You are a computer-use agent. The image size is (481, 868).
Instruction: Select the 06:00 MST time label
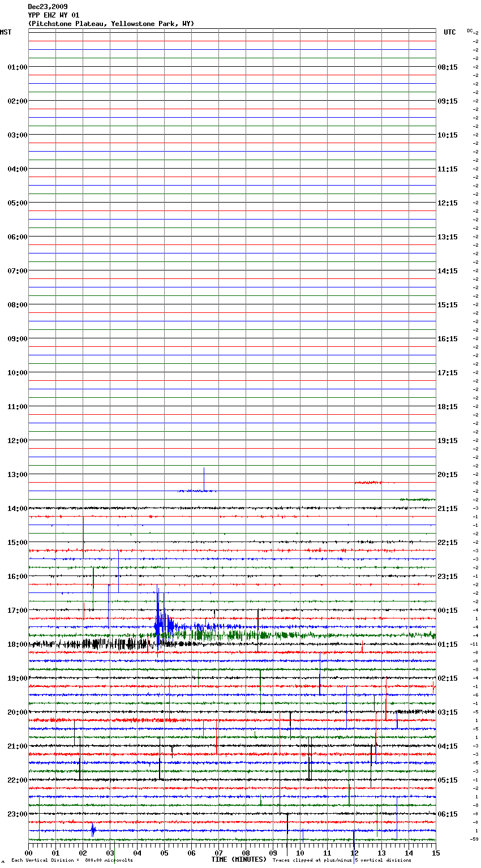[18, 237]
